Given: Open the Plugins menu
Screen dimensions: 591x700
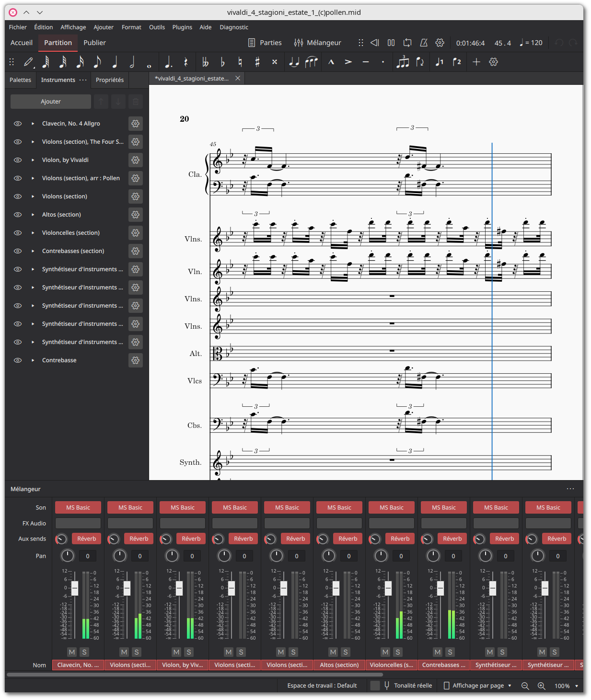Looking at the screenshot, I should [x=182, y=27].
